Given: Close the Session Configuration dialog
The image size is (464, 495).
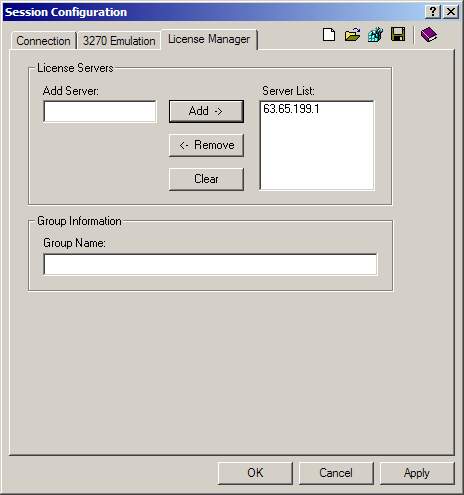Looking at the screenshot, I should point(451,12).
